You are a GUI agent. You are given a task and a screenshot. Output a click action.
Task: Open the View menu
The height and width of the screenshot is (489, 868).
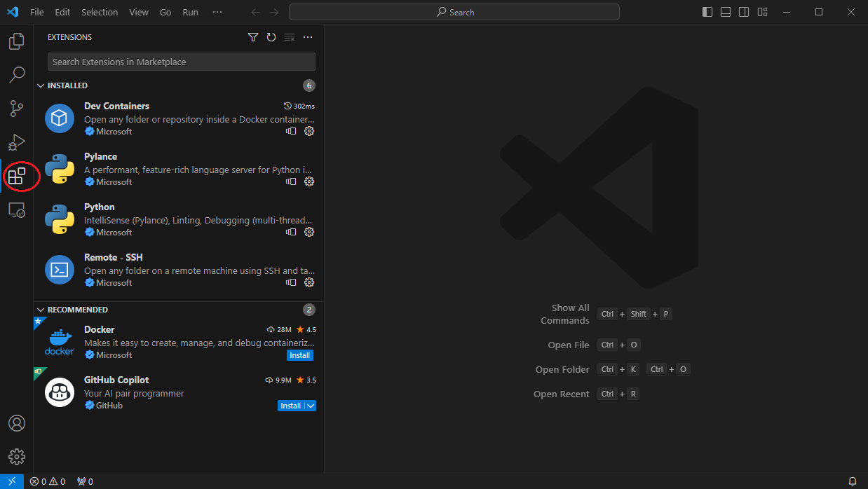point(139,12)
